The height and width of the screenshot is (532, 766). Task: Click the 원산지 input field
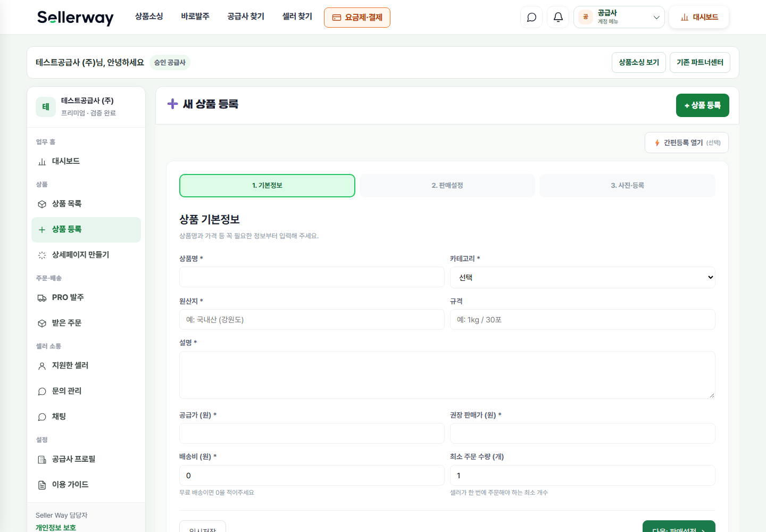click(312, 320)
